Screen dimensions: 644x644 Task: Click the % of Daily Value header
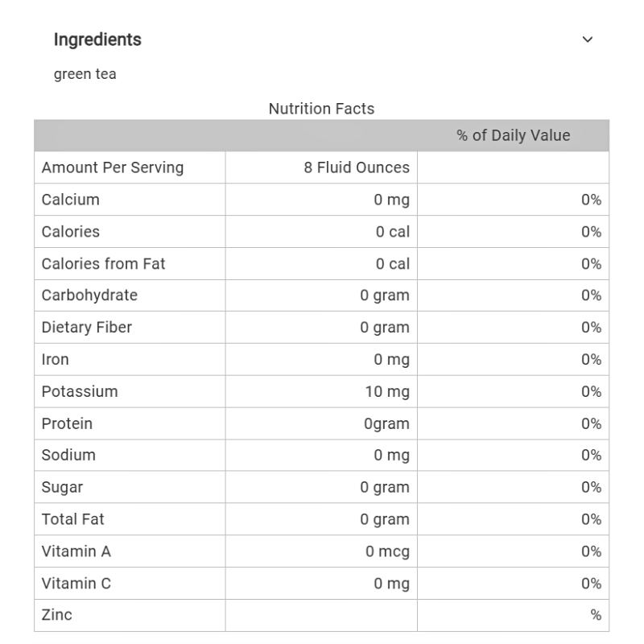pyautogui.click(x=513, y=135)
